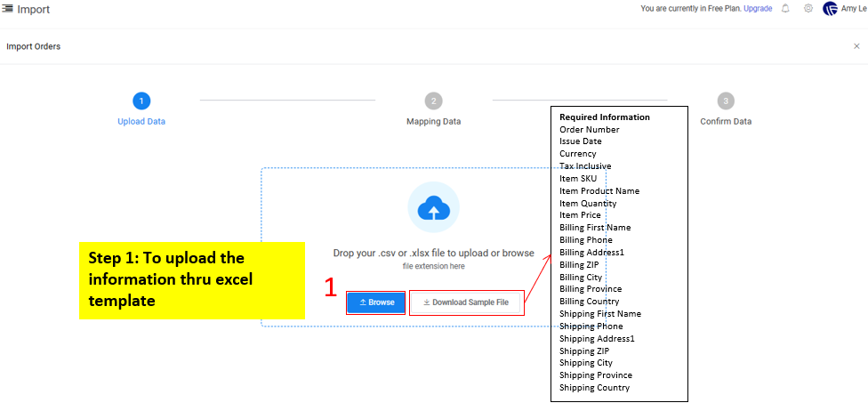Click 'You are currently in Free Plan' text
Screen dimensions: 868x403
691,8
